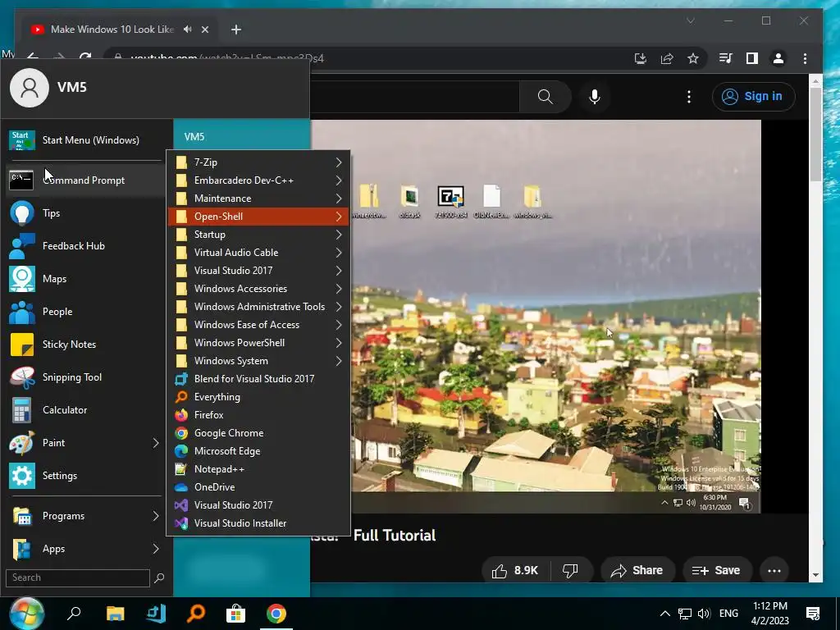
Task: Open Sticky Notes icon
Action: click(22, 345)
